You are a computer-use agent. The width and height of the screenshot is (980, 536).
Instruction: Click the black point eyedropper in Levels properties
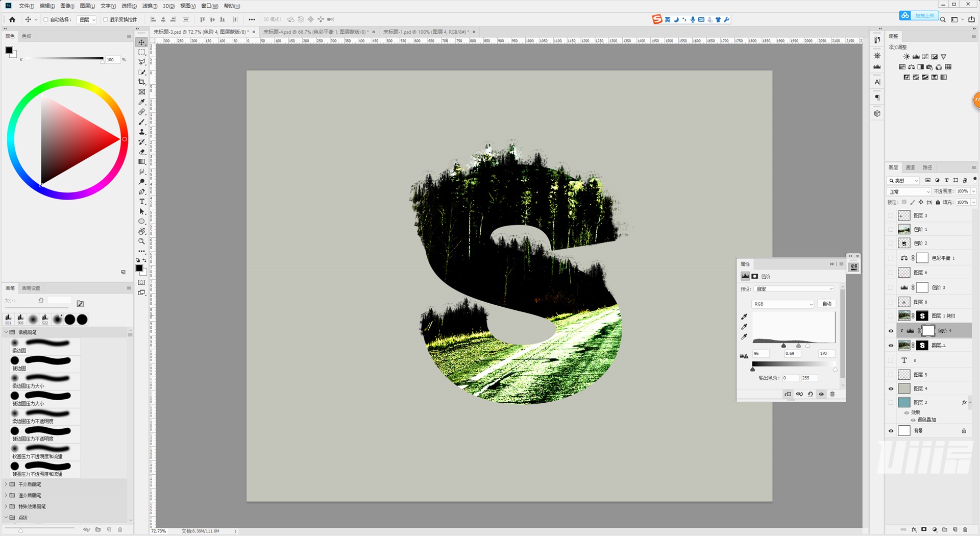[x=744, y=316]
